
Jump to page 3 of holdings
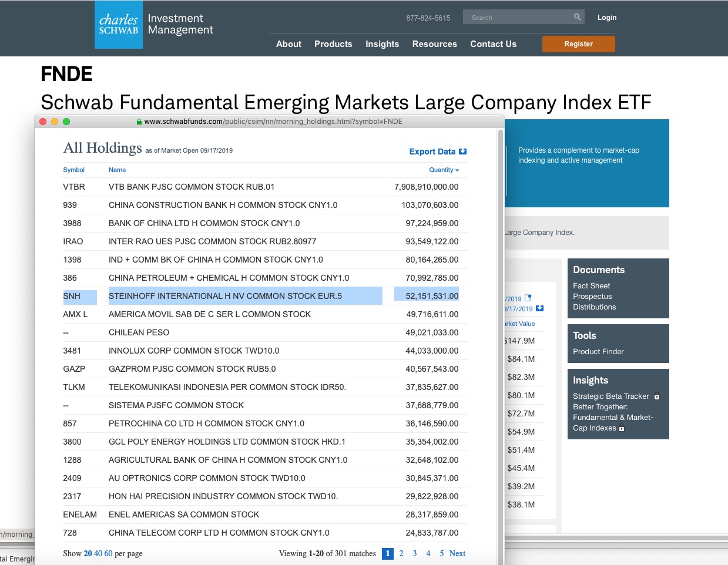[x=415, y=553]
